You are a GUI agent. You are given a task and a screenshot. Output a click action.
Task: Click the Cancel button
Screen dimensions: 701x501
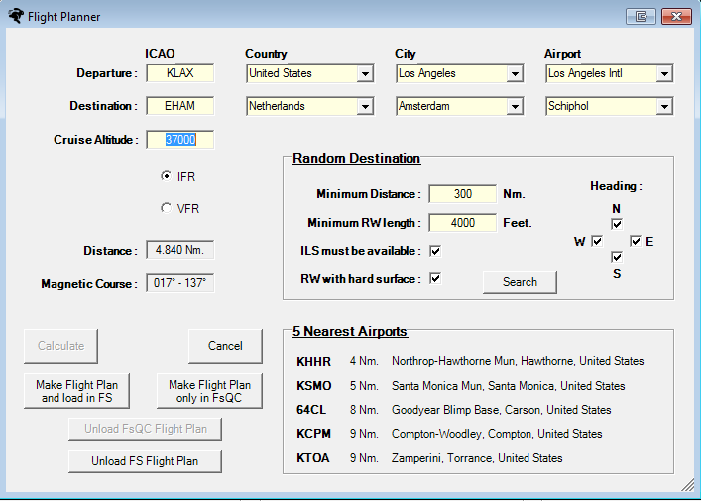225,346
